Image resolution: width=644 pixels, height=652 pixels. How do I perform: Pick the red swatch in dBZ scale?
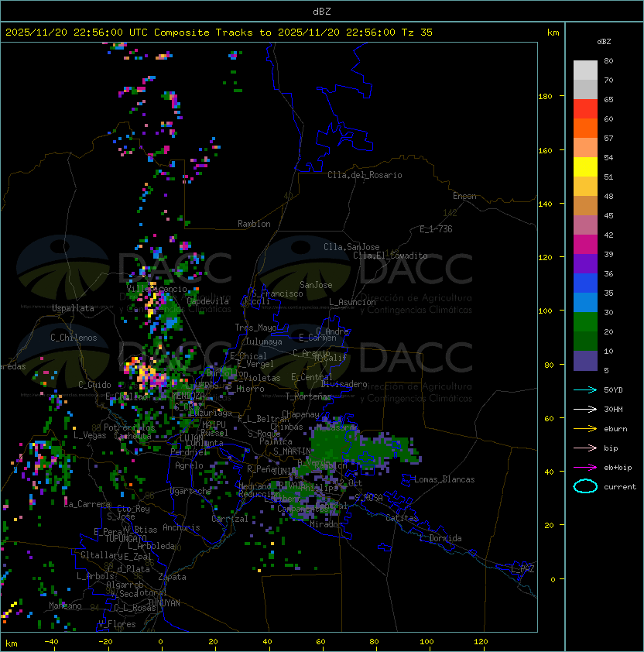point(585,109)
